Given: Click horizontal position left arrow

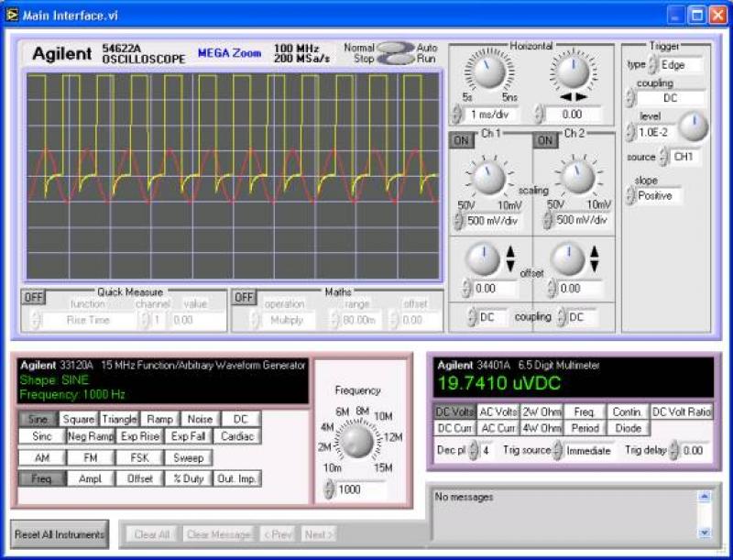Looking at the screenshot, I should 565,97.
